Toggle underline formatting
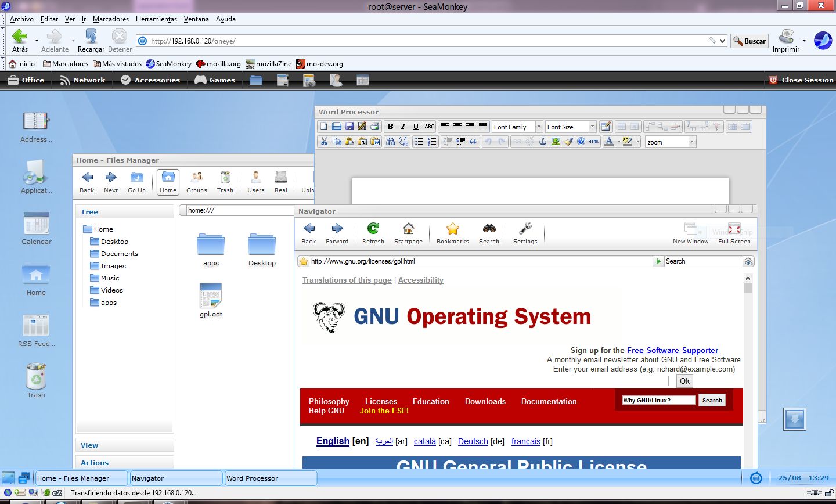 pyautogui.click(x=415, y=127)
